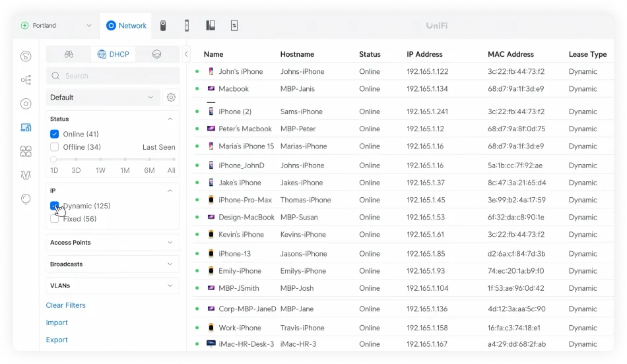The image size is (627, 364).
Task: Open the Access door application icon
Action: (x=211, y=26)
